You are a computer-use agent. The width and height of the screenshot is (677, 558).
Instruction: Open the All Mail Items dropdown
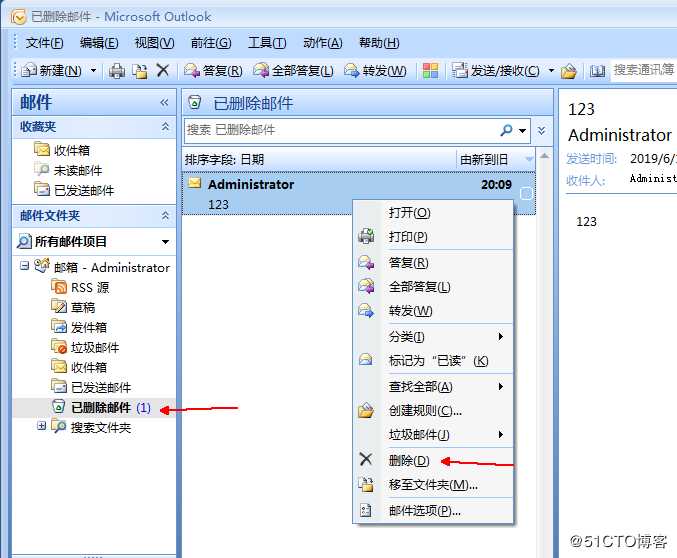pos(165,242)
